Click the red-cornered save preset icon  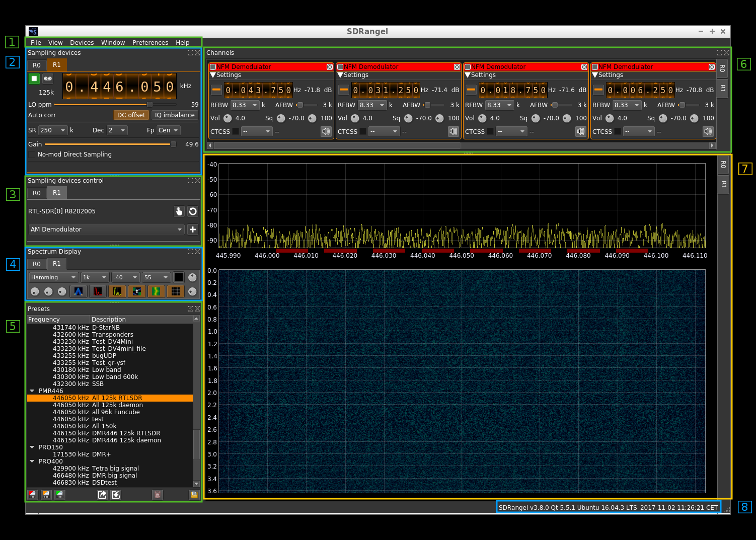(33, 495)
